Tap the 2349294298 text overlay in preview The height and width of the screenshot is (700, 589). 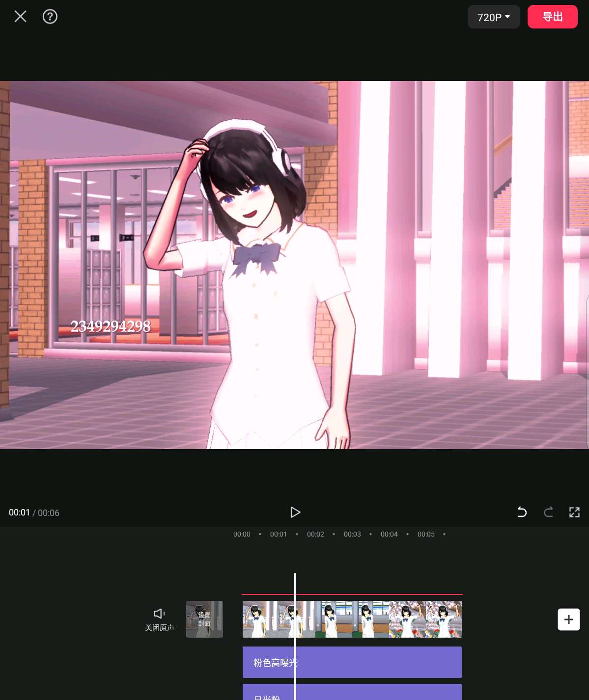click(111, 326)
